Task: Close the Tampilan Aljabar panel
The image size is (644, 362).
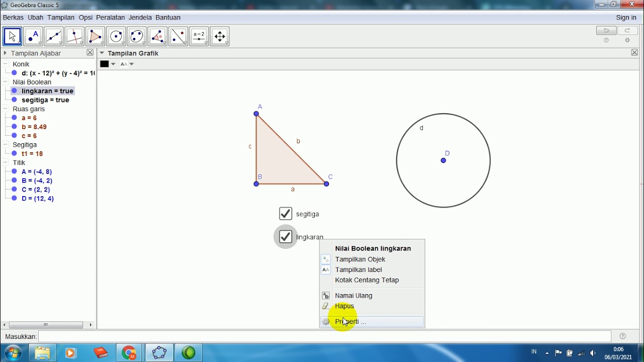Action: pos(90,53)
